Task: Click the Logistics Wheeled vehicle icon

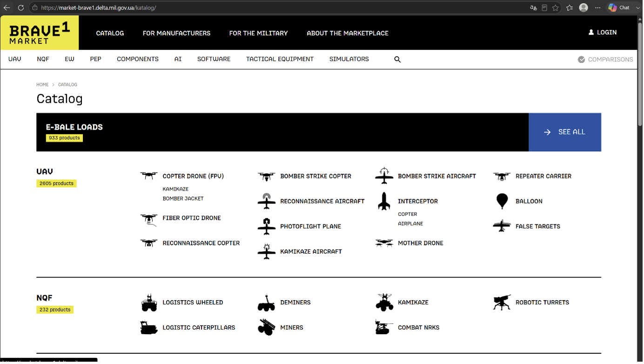Action: 149,303
